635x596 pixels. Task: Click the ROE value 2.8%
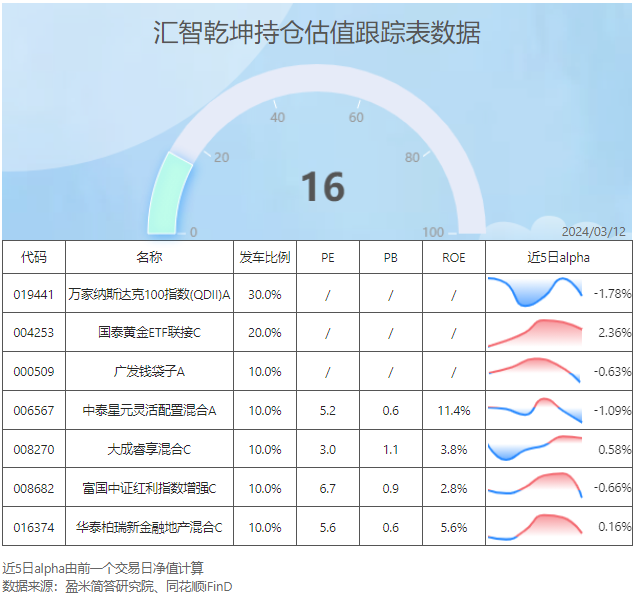(454, 488)
